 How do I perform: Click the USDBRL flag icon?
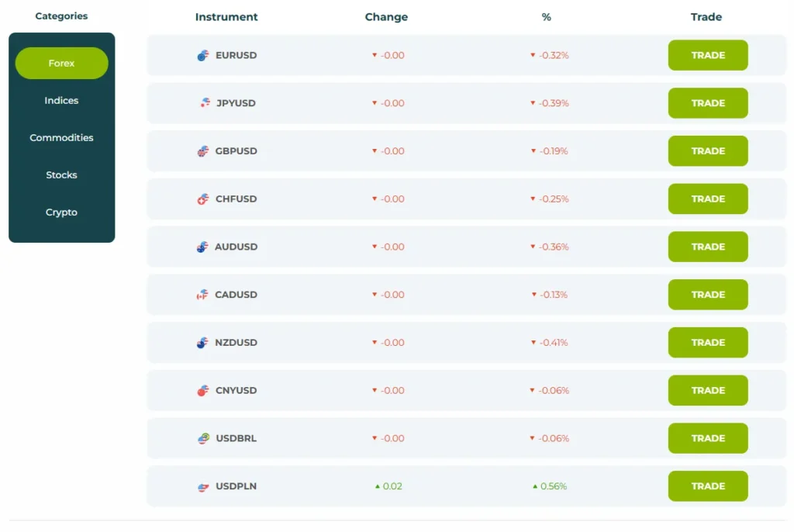[203, 438]
